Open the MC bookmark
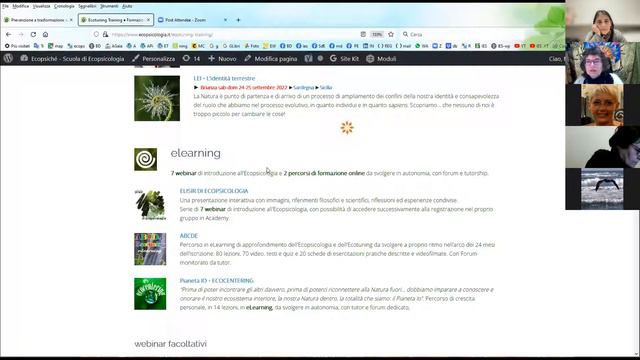640x360 pixels. click(198, 46)
